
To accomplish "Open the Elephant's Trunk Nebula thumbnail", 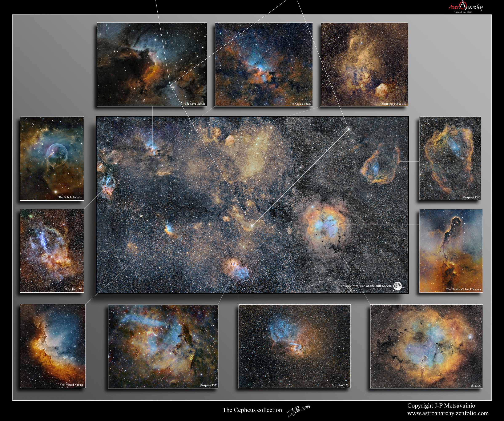I will click(x=451, y=250).
